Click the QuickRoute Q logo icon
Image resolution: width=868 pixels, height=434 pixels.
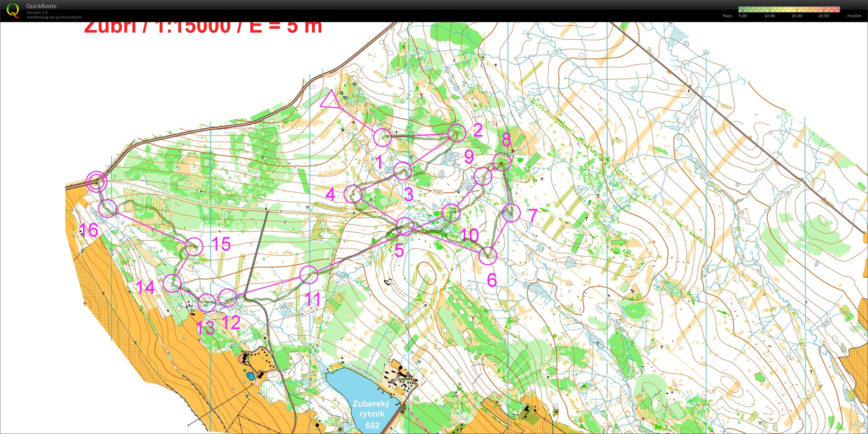pyautogui.click(x=12, y=10)
